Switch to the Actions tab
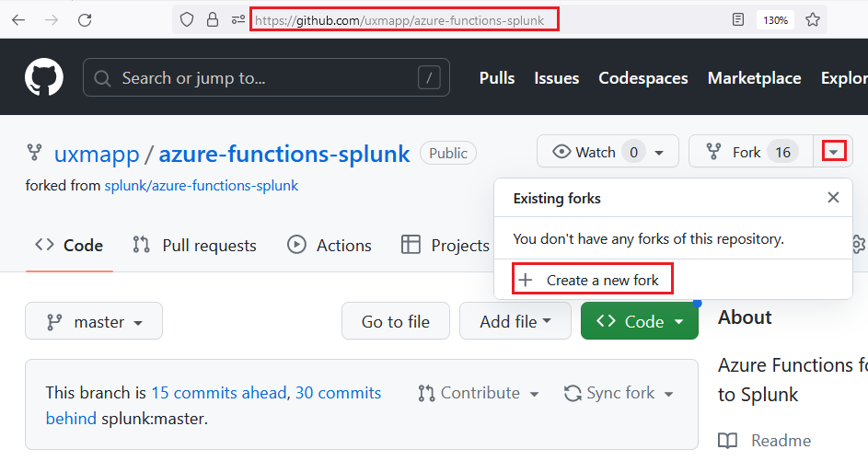The height and width of the screenshot is (461, 868). (x=330, y=246)
